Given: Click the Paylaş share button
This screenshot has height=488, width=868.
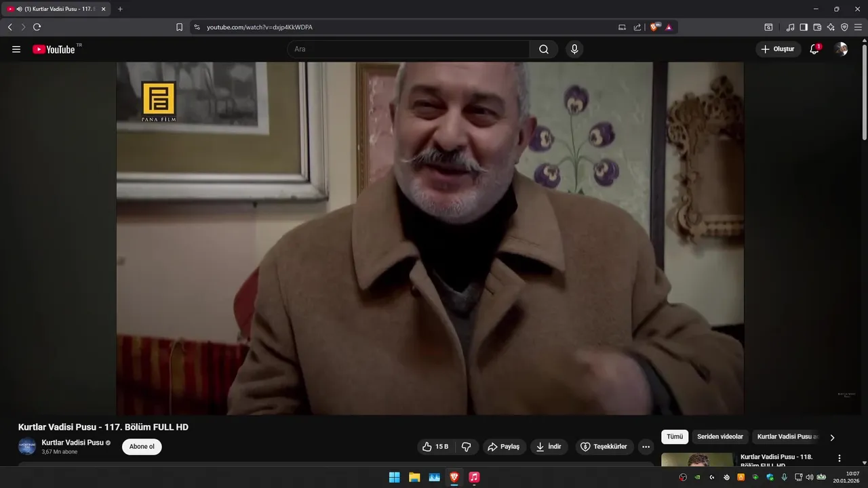Looking at the screenshot, I should [504, 447].
